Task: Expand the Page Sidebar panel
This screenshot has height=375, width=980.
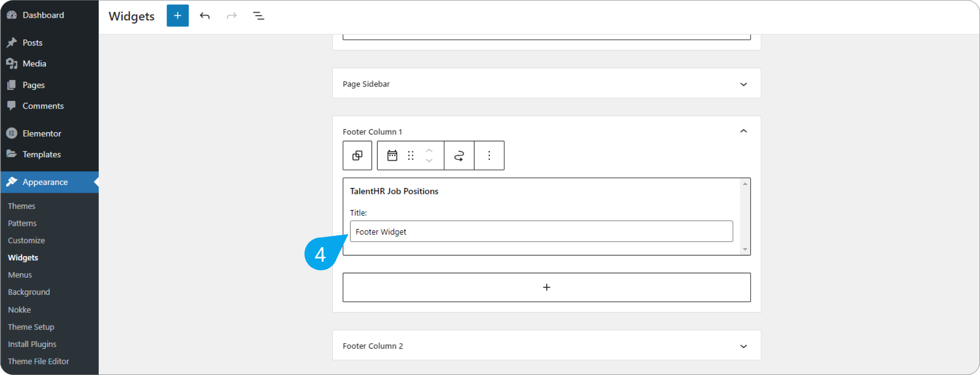Action: (743, 84)
